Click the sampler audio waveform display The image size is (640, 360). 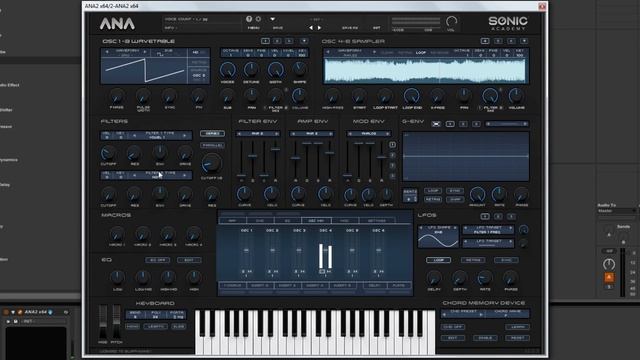(x=425, y=71)
